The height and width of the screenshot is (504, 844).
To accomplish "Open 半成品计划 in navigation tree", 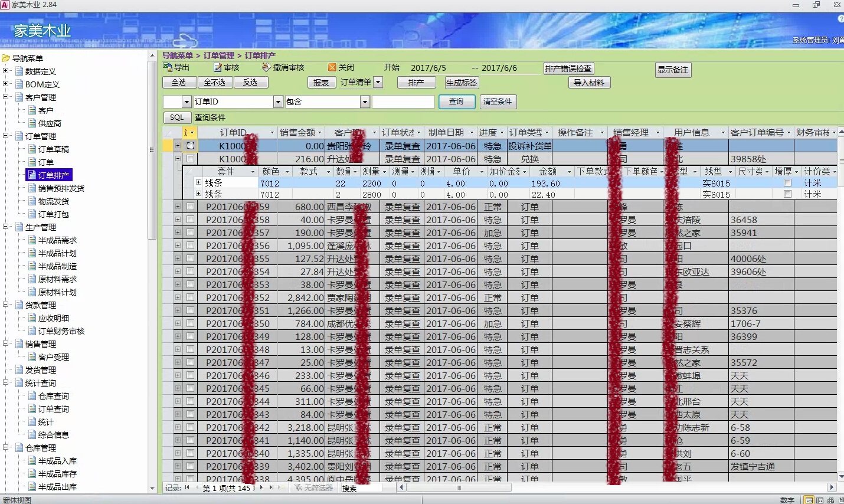I will click(57, 253).
